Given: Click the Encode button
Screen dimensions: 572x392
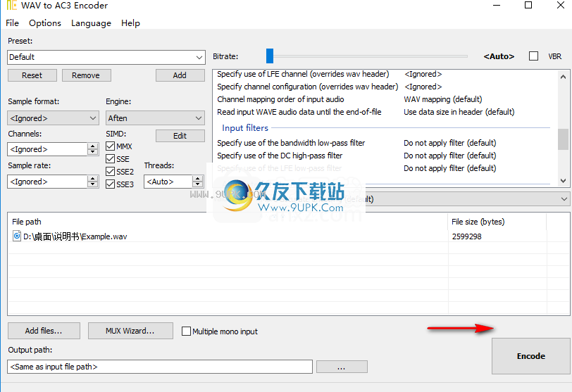Looking at the screenshot, I should (x=530, y=356).
